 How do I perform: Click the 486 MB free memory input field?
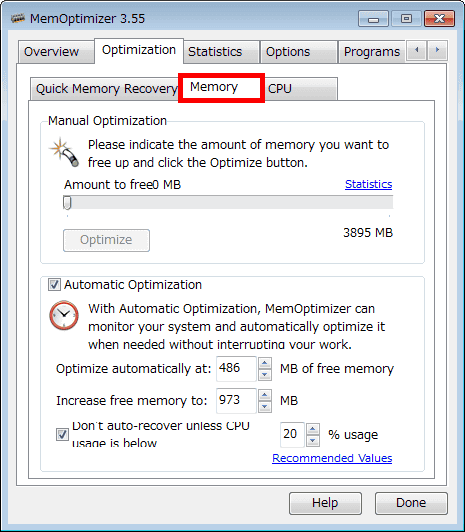pyautogui.click(x=236, y=369)
